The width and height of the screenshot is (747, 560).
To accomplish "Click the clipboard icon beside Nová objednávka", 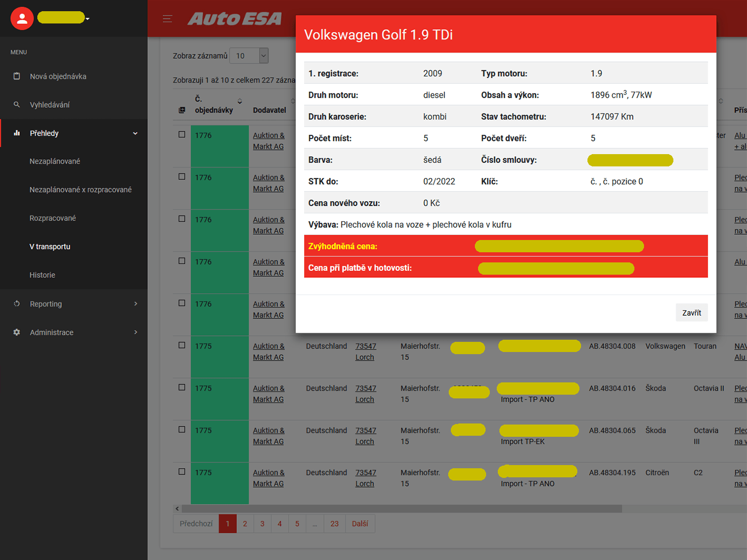I will click(17, 76).
